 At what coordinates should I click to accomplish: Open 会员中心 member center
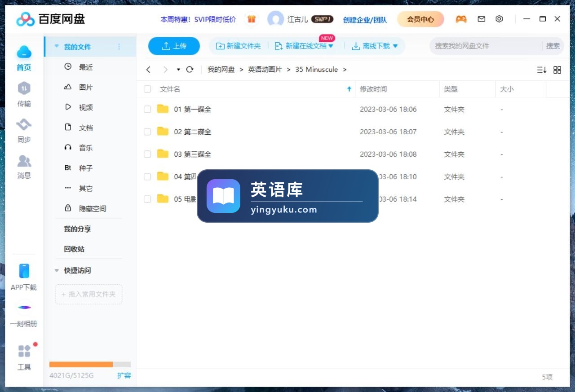tap(420, 19)
